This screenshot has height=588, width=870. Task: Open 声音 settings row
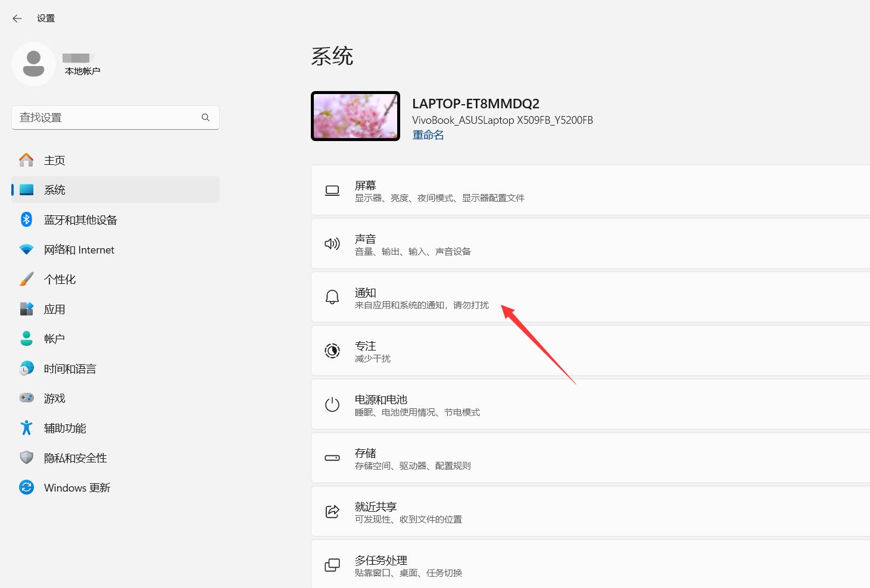coord(590,243)
